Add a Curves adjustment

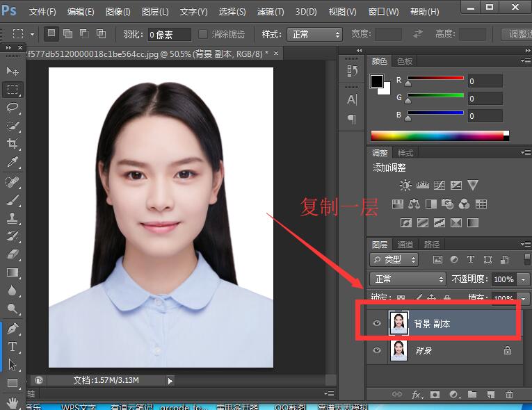(440, 185)
